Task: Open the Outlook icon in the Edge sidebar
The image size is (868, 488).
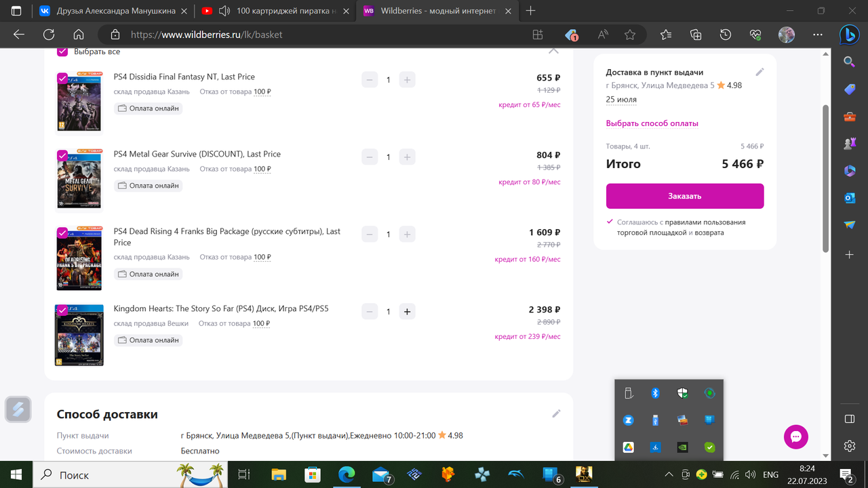Action: click(x=850, y=198)
